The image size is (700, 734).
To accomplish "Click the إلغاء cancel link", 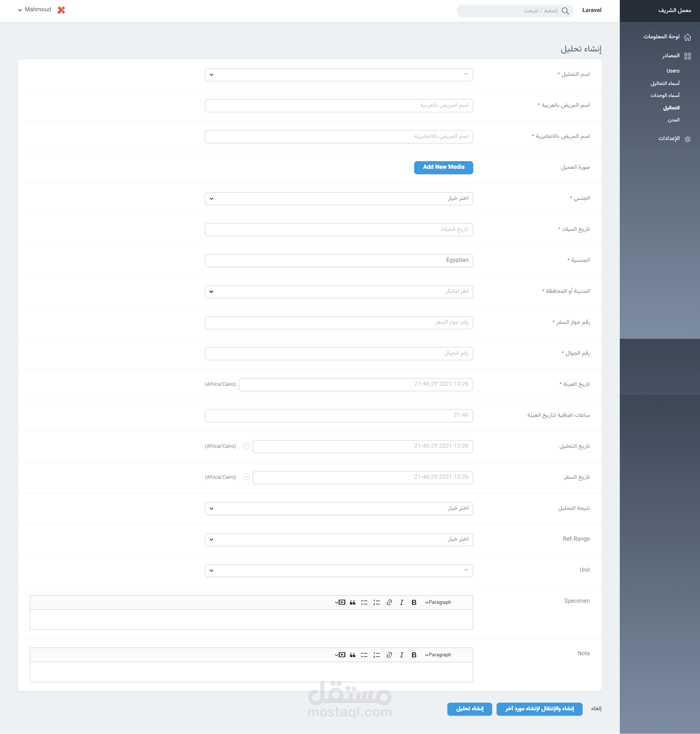I will click(596, 708).
